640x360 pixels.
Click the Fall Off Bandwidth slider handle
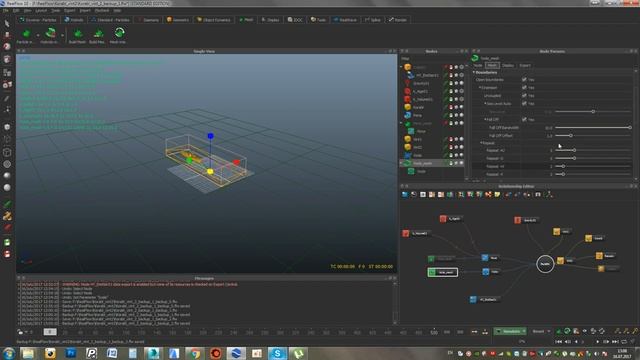pyautogui.click(x=630, y=127)
